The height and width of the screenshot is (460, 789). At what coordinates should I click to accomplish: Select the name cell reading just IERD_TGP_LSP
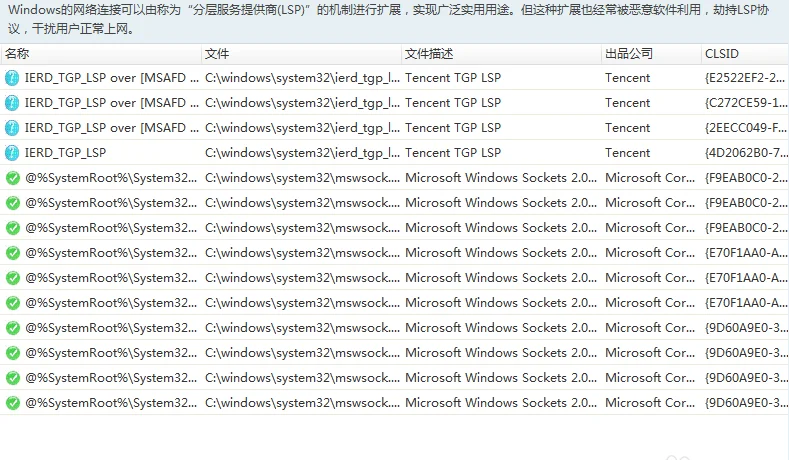pos(65,152)
